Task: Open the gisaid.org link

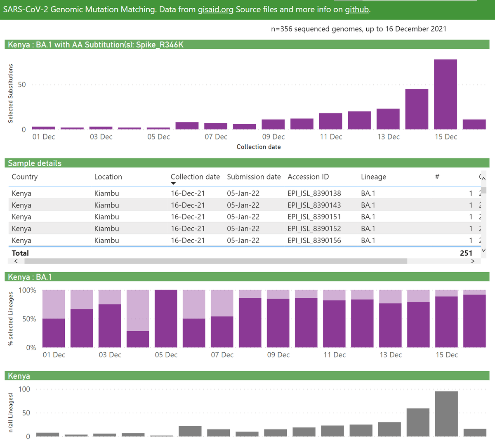Action: click(215, 9)
